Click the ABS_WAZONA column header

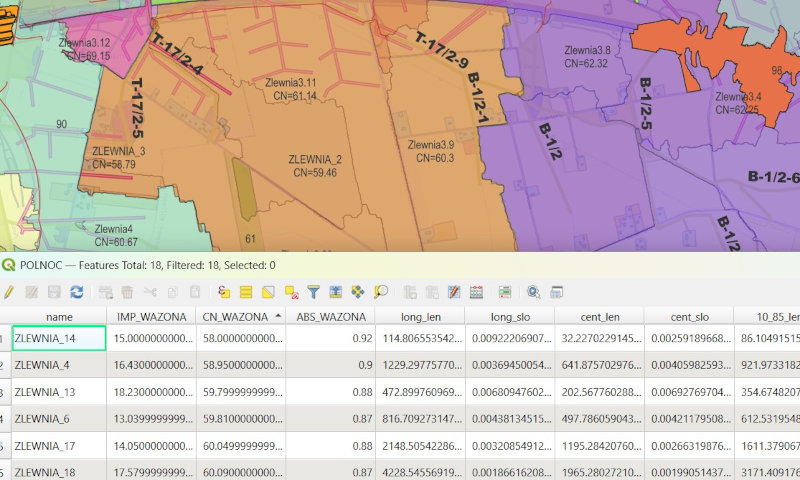pyautogui.click(x=329, y=317)
